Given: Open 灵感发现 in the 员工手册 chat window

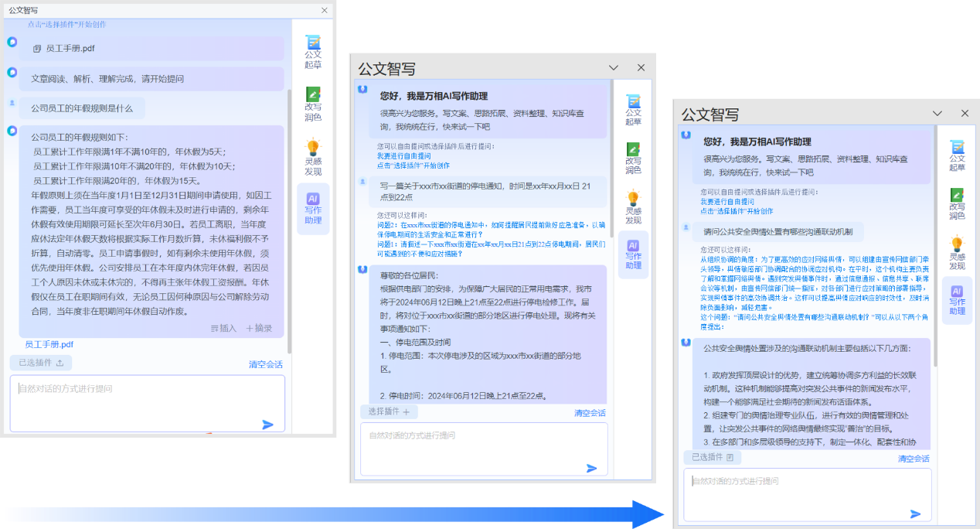Looking at the screenshot, I should pyautogui.click(x=313, y=157).
